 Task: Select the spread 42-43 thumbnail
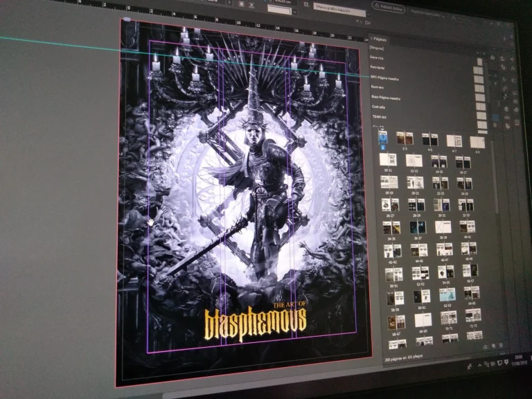[x=393, y=251]
